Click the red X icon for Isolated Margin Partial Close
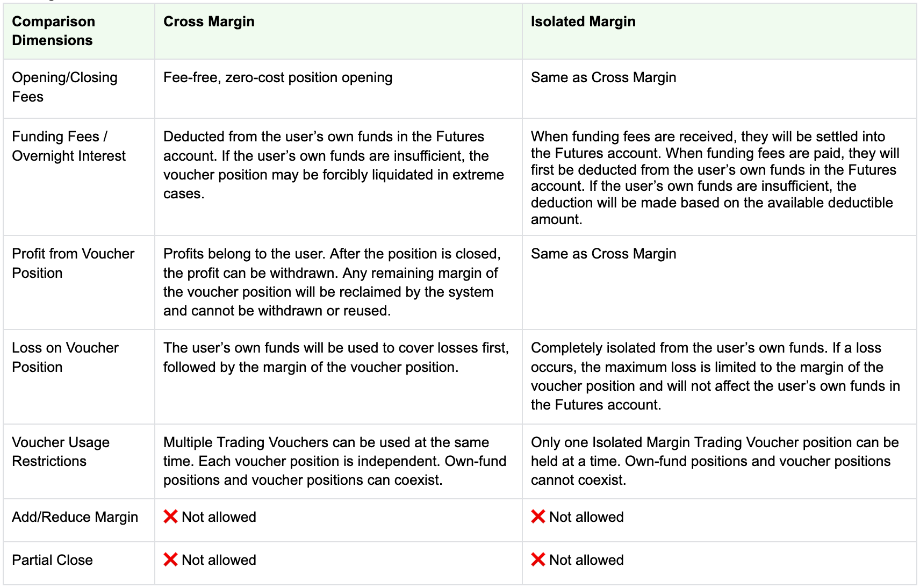 click(538, 560)
